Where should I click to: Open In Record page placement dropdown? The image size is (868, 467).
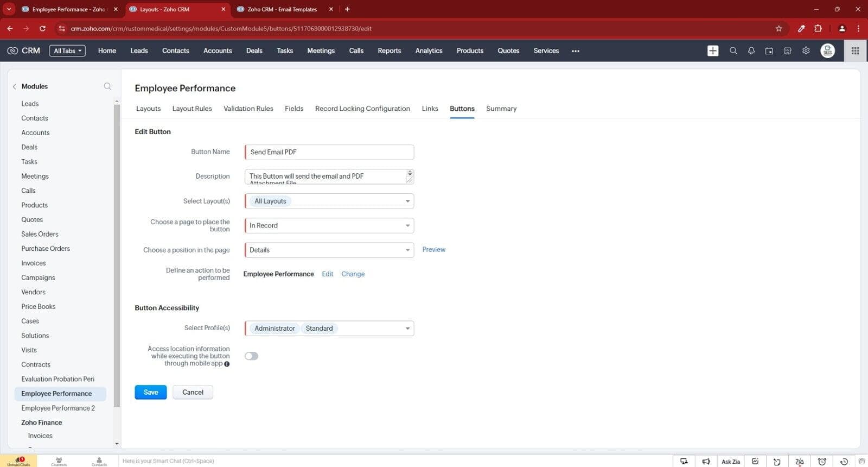tap(329, 225)
